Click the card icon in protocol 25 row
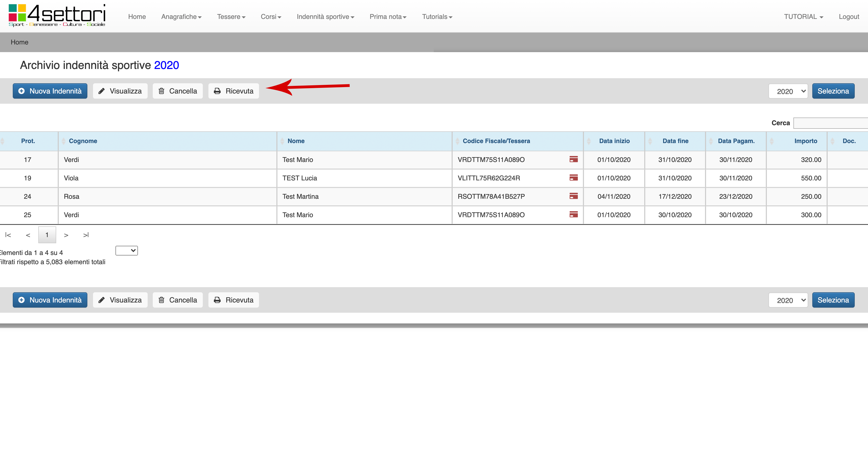This screenshot has width=868, height=466. click(573, 214)
